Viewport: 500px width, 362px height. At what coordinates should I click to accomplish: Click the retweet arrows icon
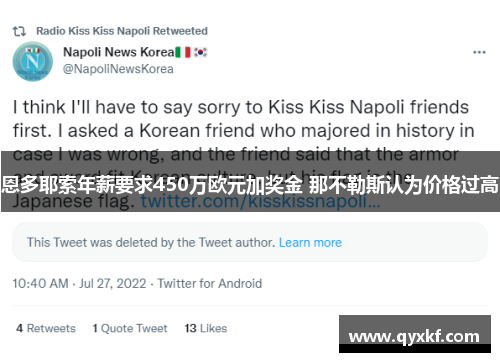click(19, 31)
